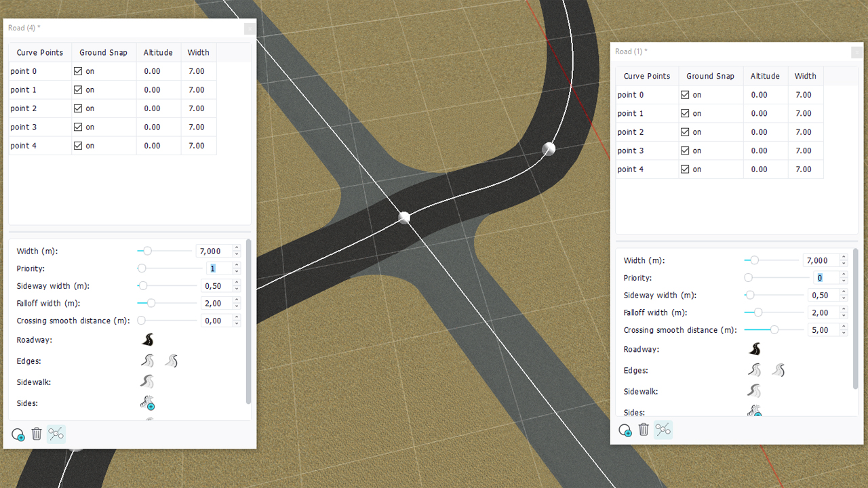
Task: Increase Falloff width stepper in Road (4) panel
Action: click(x=236, y=300)
